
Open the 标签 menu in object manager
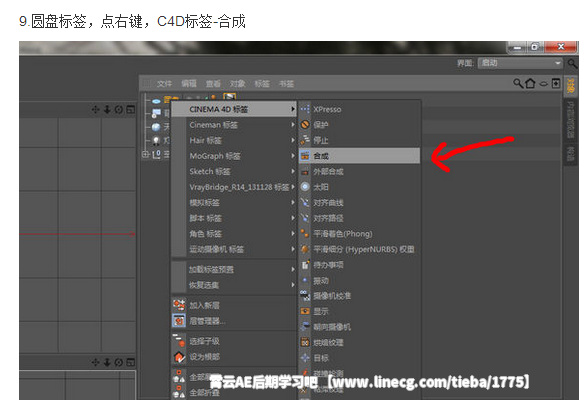pyautogui.click(x=262, y=84)
